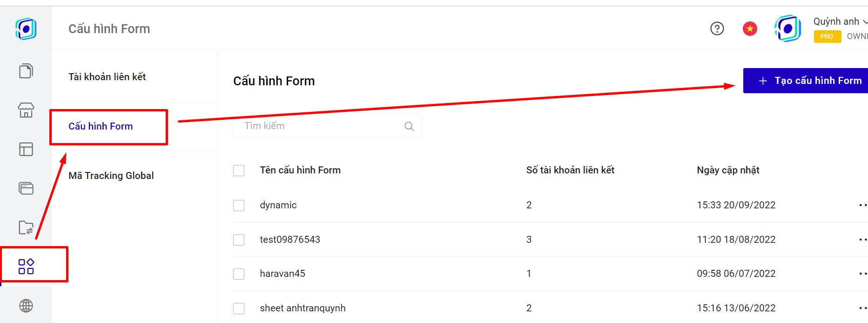Image resolution: width=868 pixels, height=323 pixels.
Task: Click the pages icon in sidebar
Action: [x=26, y=71]
